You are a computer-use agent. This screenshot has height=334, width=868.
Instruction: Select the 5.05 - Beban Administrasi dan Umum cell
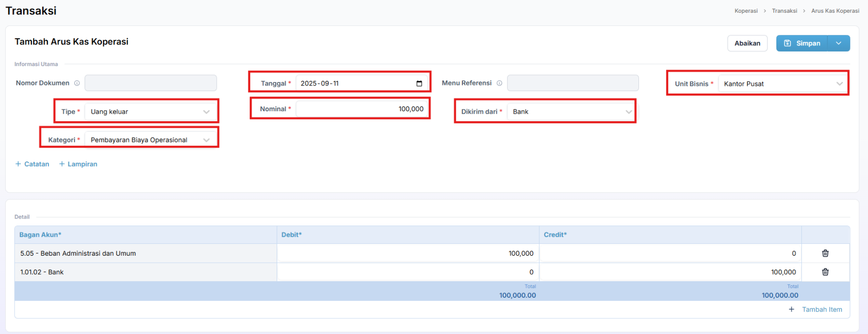click(146, 253)
